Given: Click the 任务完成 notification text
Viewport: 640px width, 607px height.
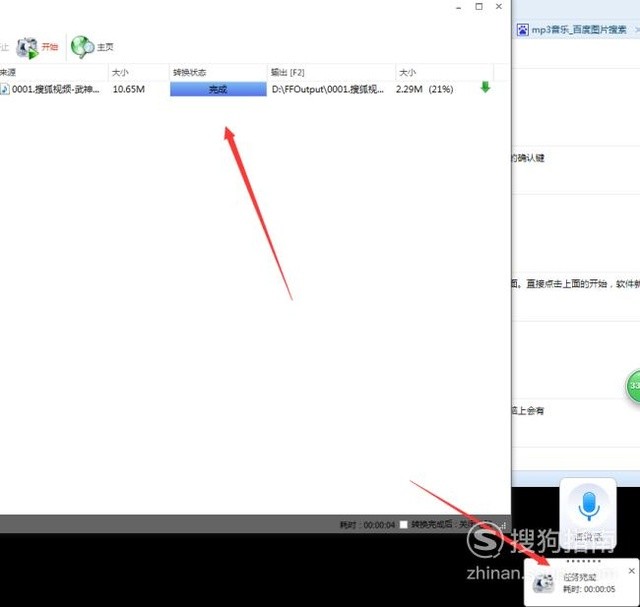Looking at the screenshot, I should (580, 577).
